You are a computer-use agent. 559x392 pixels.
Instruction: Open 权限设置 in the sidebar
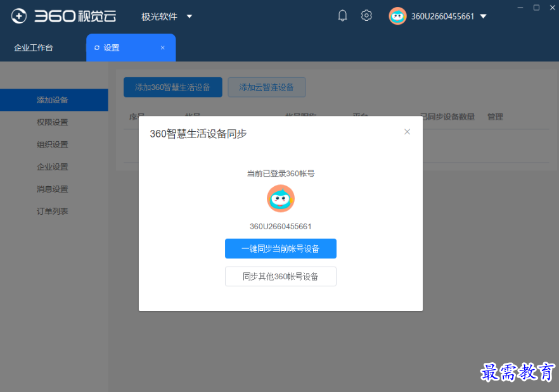(x=54, y=122)
